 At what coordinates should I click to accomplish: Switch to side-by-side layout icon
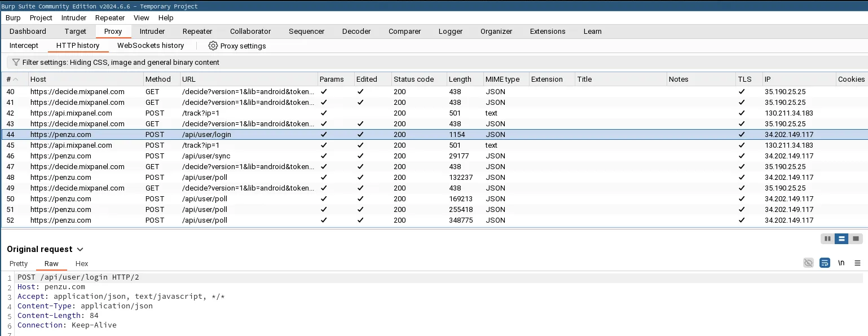click(827, 238)
